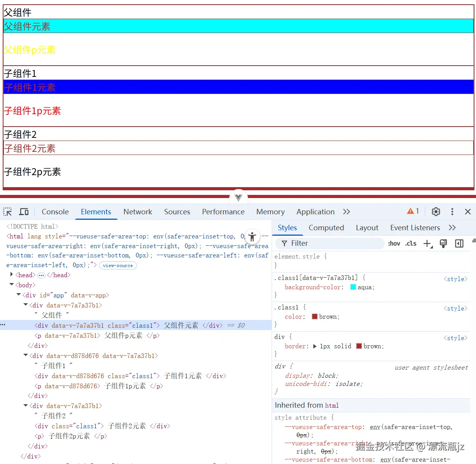Open the element state rendering brush icon
The height and width of the screenshot is (464, 476).
coord(443,243)
